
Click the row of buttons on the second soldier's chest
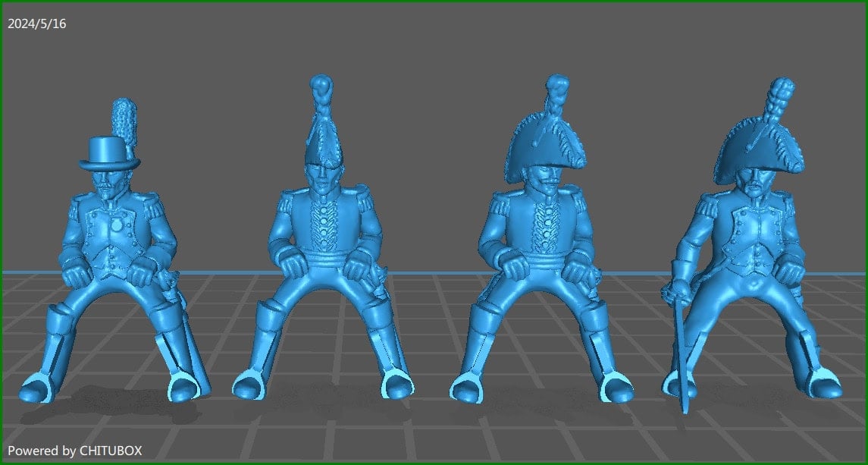pos(322,224)
